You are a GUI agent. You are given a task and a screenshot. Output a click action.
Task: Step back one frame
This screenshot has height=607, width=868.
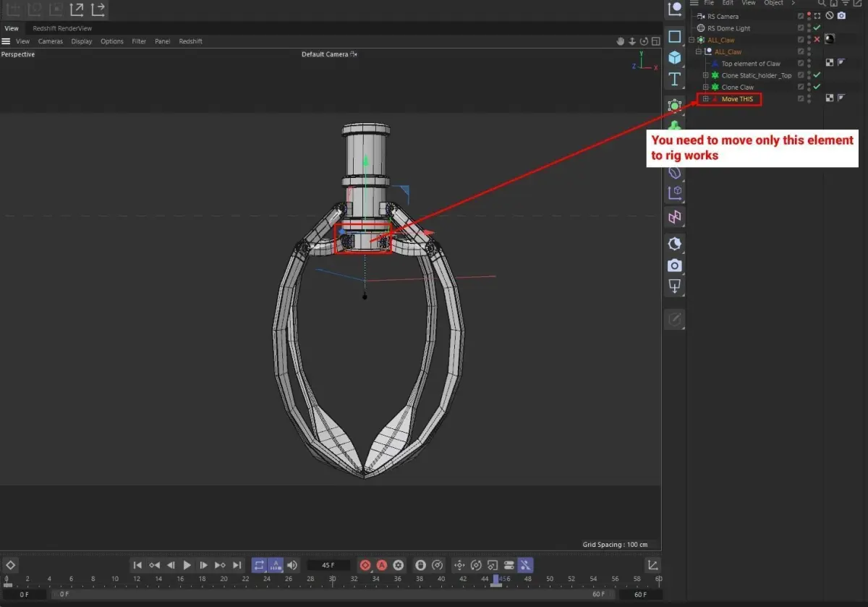171,565
